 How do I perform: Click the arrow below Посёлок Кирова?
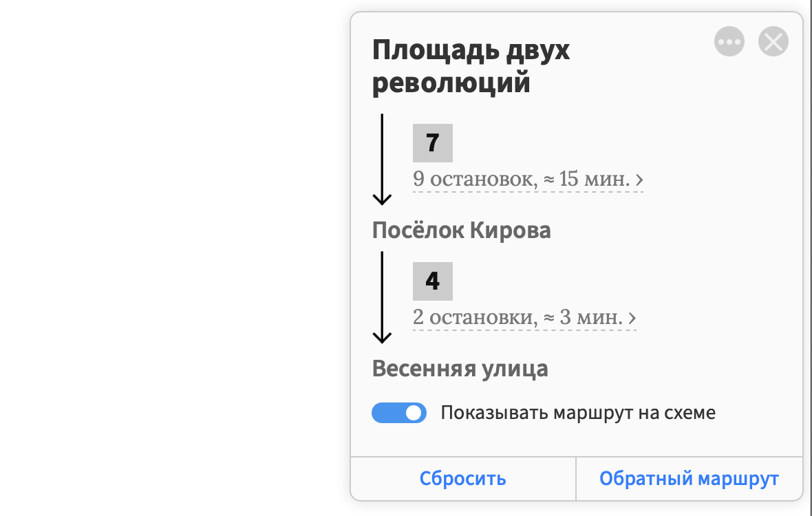coord(382,298)
